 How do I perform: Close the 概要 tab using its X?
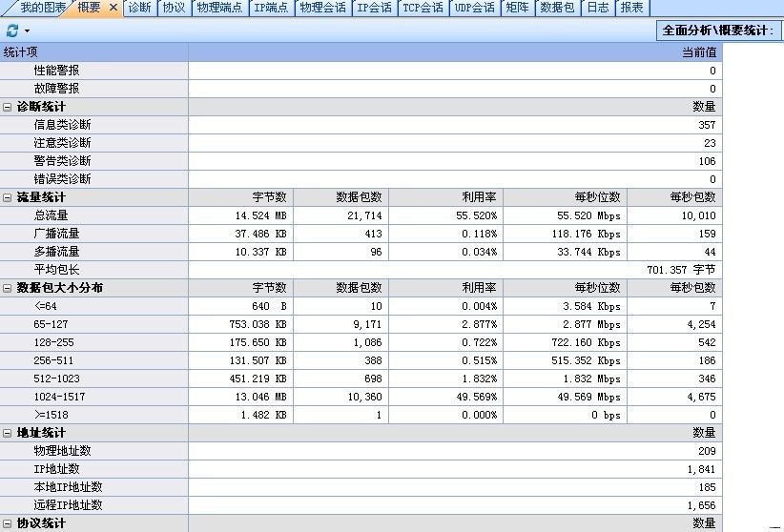pos(113,8)
